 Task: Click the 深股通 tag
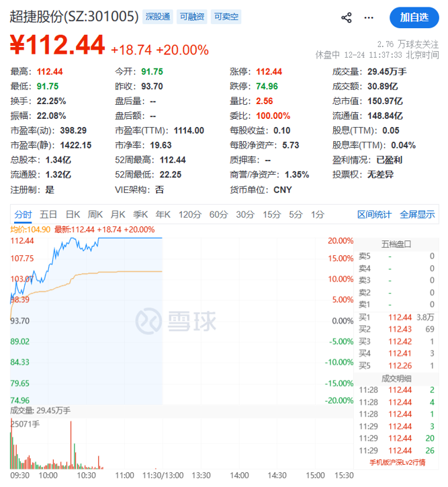click(x=159, y=17)
